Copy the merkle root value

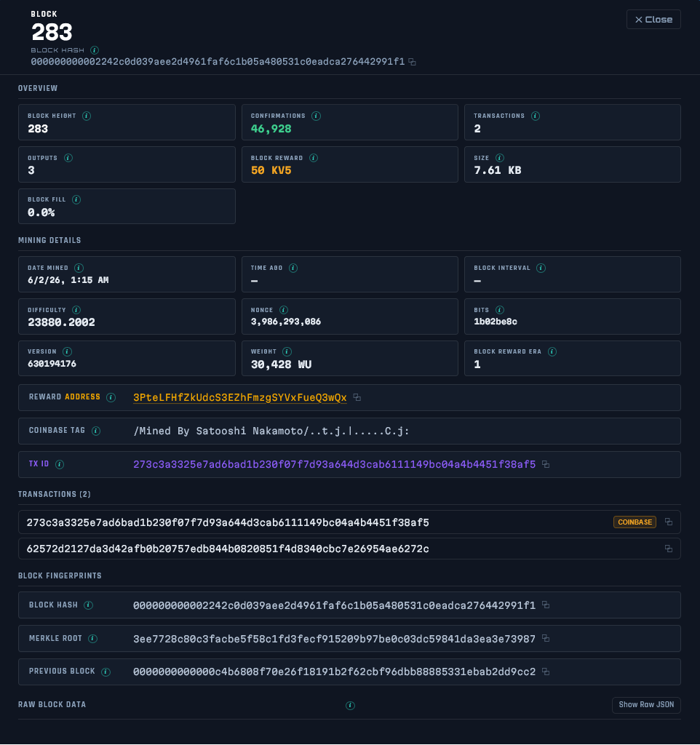click(546, 639)
